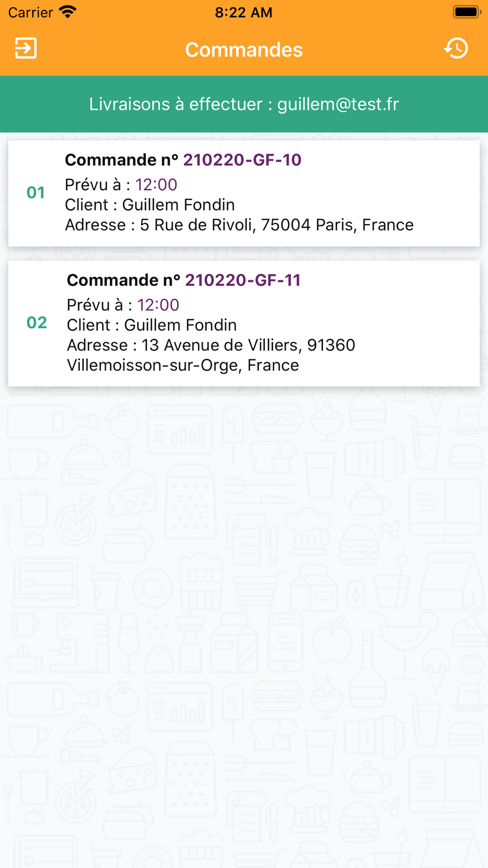Open the order history clock icon
This screenshot has height=868, width=488.
[456, 48]
